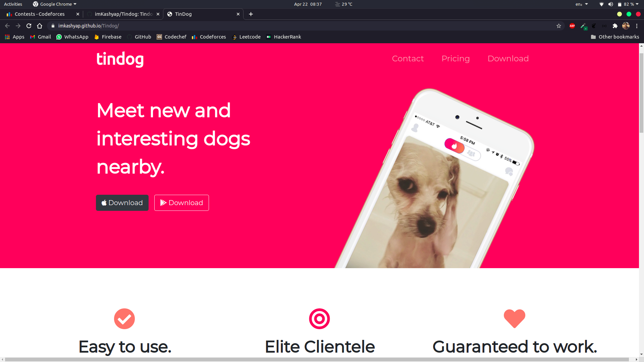This screenshot has height=362, width=644.
Task: Click the Apple Download button
Action: coord(122,202)
